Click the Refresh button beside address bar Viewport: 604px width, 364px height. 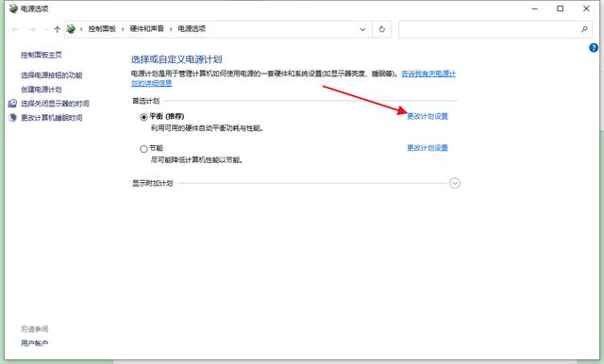coord(381,29)
